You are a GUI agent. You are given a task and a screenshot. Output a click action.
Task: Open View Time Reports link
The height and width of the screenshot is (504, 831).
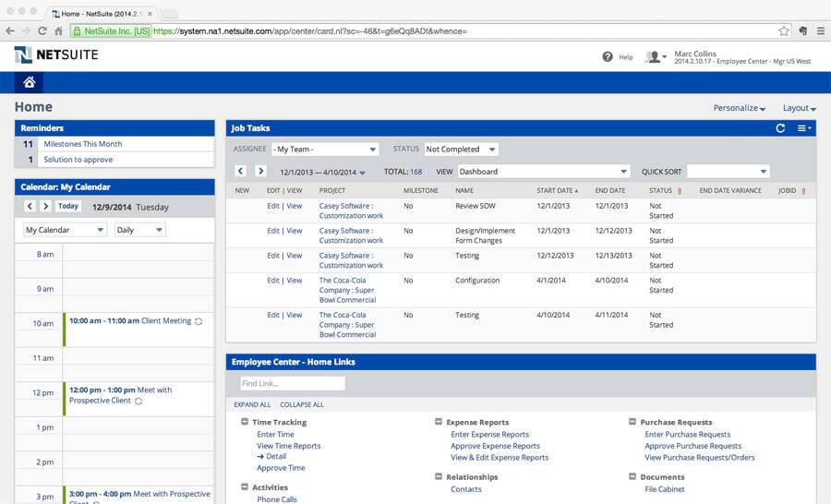pos(288,446)
